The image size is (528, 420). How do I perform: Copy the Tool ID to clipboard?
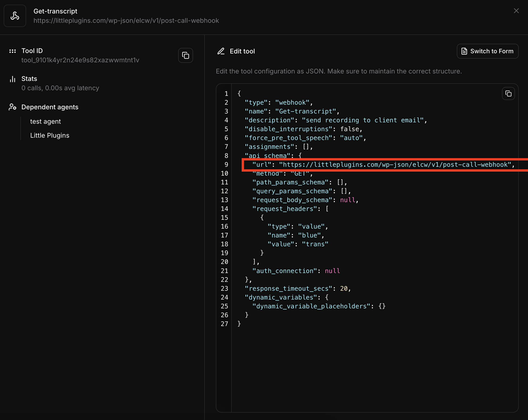tap(185, 55)
